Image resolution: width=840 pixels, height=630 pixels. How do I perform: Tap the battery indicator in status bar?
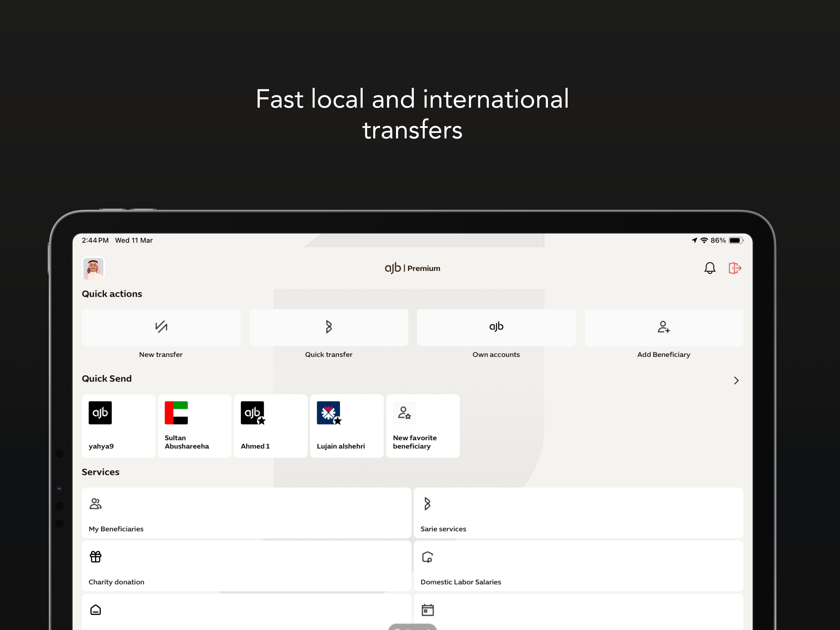(736, 240)
